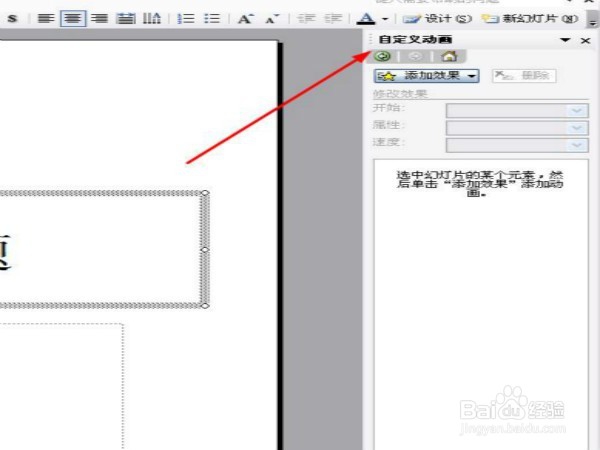Open the 速度 speed dropdown
The height and width of the screenshot is (450, 600).
pos(517,145)
